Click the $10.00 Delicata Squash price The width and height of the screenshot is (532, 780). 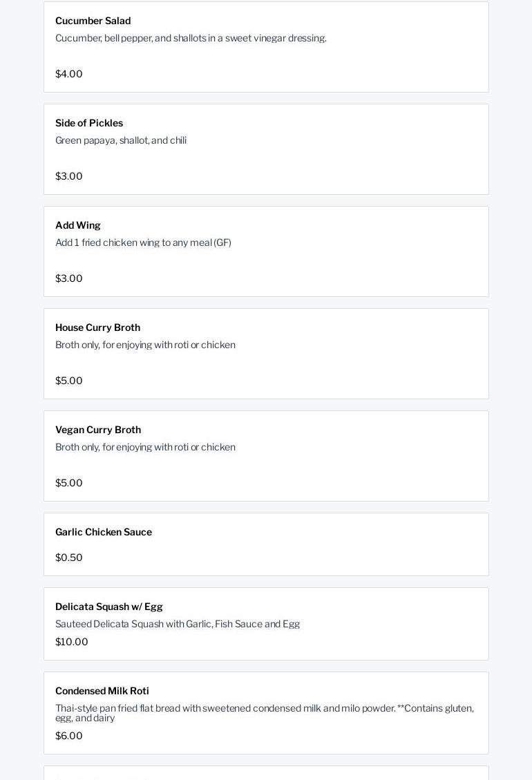click(x=72, y=642)
